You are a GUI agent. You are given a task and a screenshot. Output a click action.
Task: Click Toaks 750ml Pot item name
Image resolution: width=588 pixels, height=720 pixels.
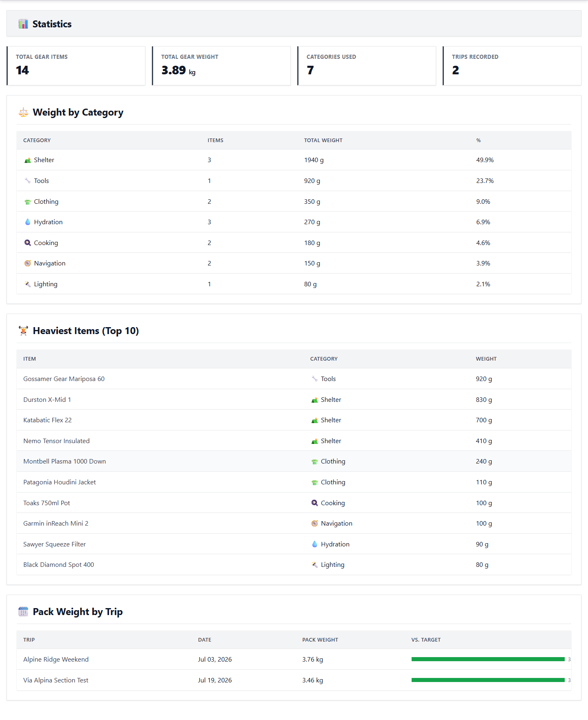click(47, 503)
